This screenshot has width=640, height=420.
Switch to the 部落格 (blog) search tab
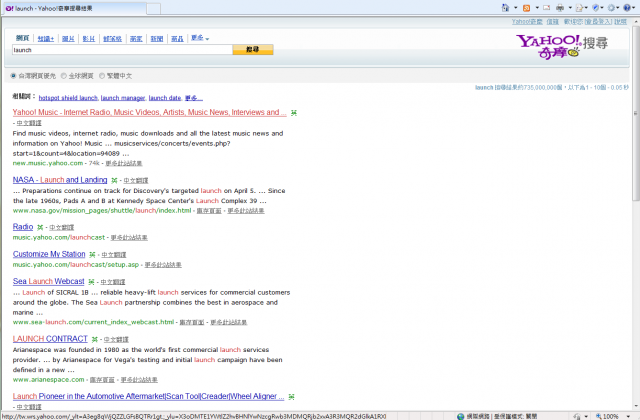[x=112, y=39]
